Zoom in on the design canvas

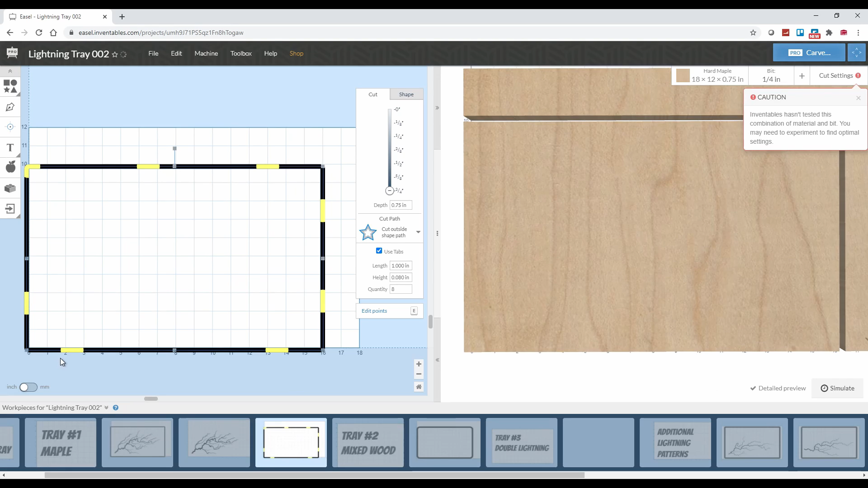419,364
